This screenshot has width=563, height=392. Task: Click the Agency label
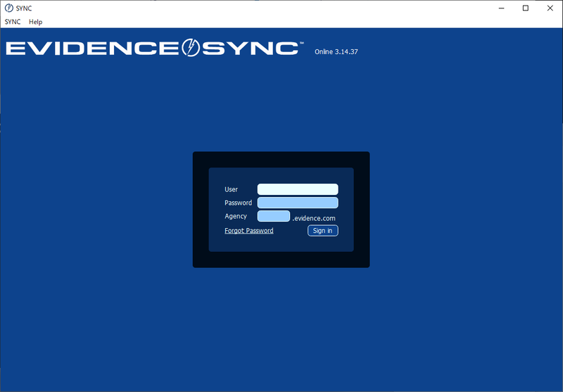click(236, 216)
